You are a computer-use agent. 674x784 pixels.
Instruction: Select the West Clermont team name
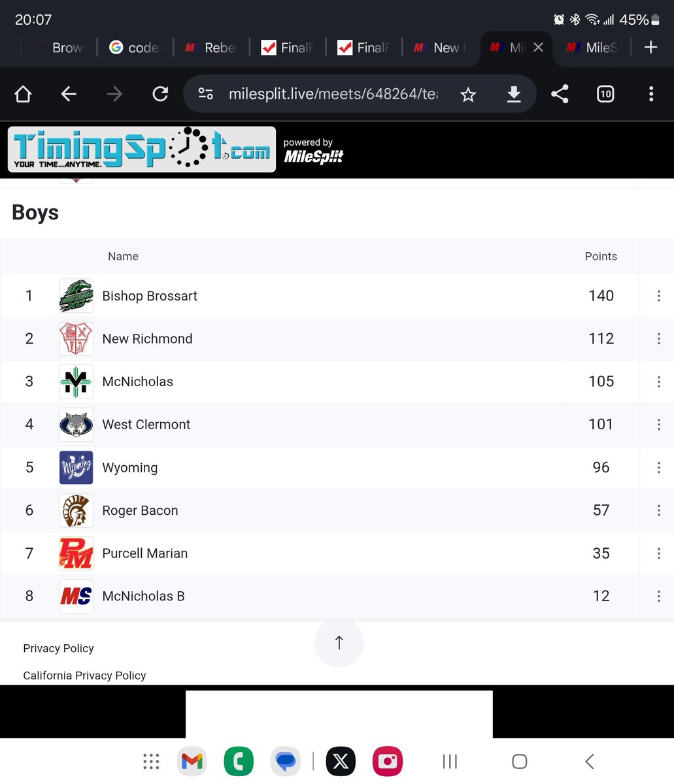point(146,425)
